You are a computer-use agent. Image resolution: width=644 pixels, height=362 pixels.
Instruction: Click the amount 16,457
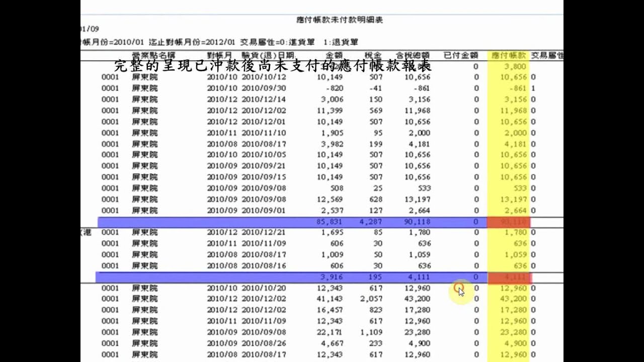pyautogui.click(x=330, y=310)
